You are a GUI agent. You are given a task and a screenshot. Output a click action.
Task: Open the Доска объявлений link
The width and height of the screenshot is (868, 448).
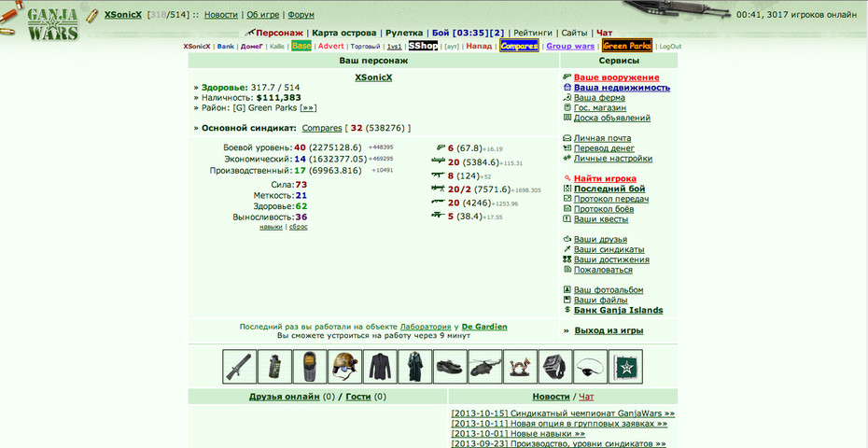(x=612, y=118)
